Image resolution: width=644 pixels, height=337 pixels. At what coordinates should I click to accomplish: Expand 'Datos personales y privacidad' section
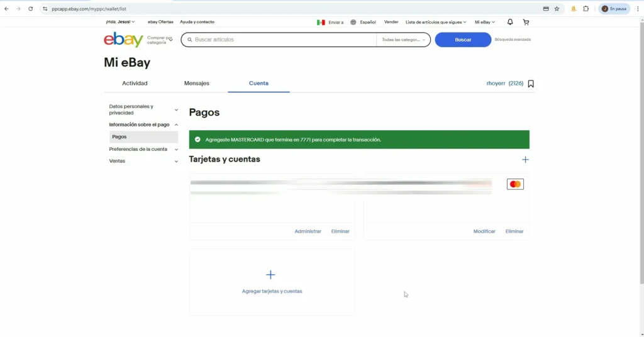click(x=143, y=109)
